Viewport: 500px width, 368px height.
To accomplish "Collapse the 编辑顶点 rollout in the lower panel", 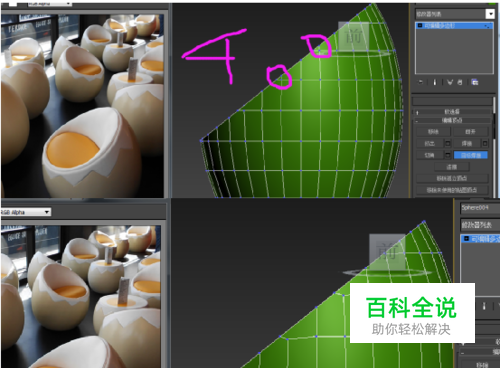I will coord(480,352).
